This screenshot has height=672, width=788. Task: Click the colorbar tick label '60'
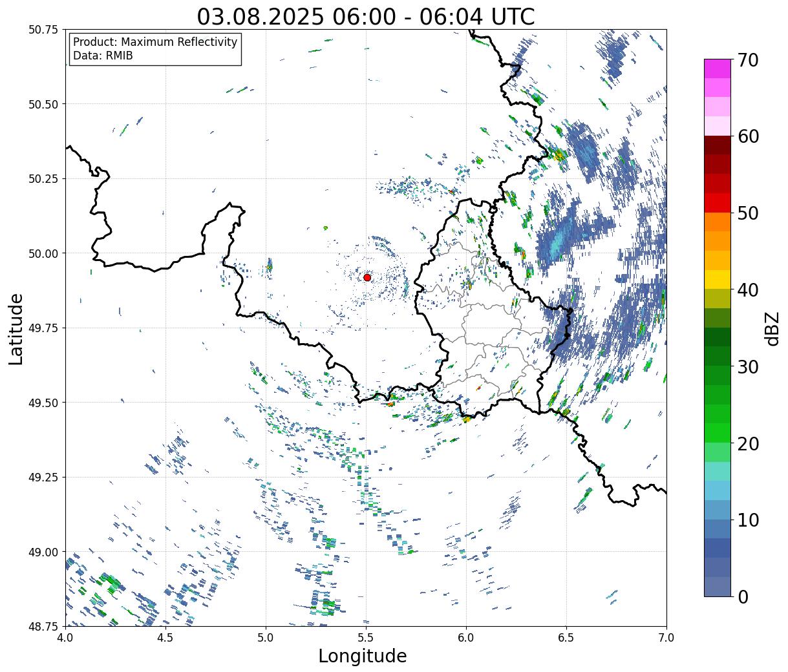(x=747, y=136)
